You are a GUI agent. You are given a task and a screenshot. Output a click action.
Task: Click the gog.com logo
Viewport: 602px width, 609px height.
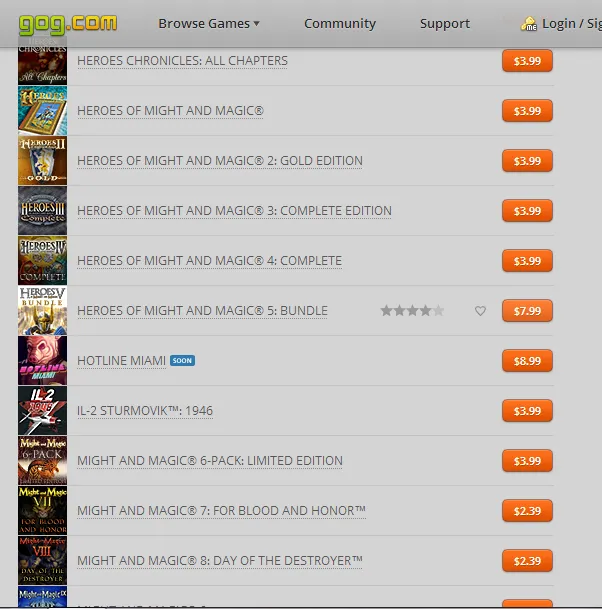68,24
